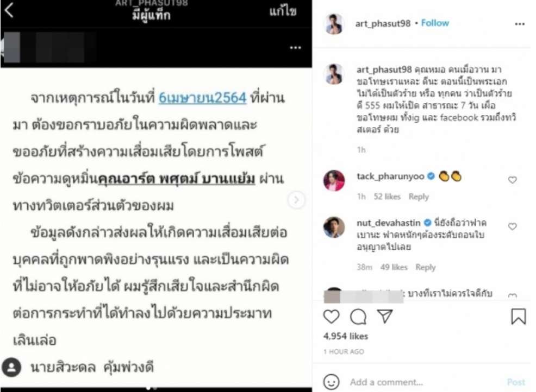Viewport: 536px width, 392px height.
Task: Submit the comment with Post
Action: [x=516, y=382]
